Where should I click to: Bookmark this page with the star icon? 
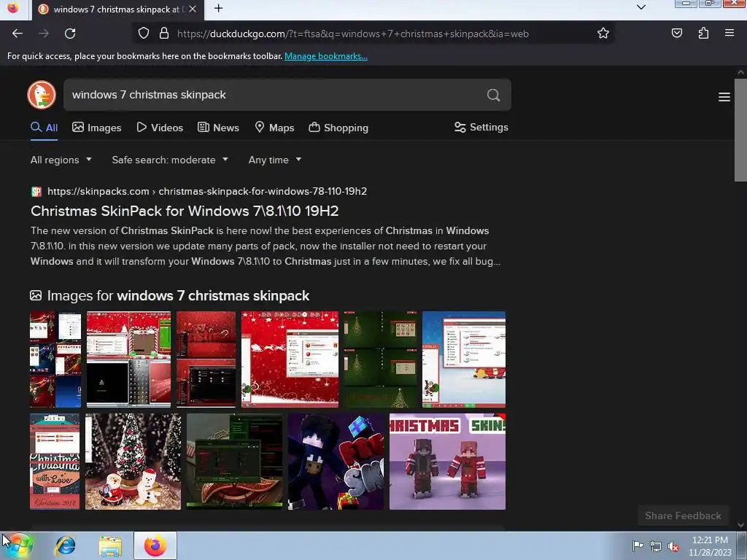pyautogui.click(x=603, y=34)
